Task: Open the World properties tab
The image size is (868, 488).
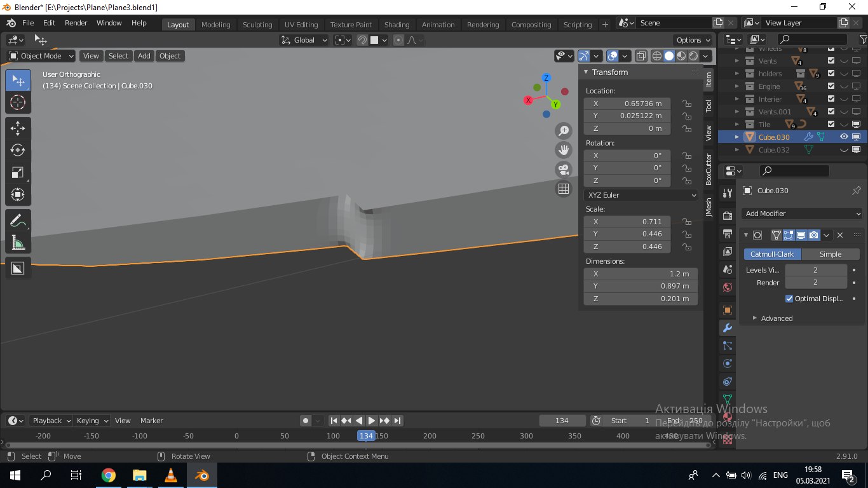Action: coord(728,287)
